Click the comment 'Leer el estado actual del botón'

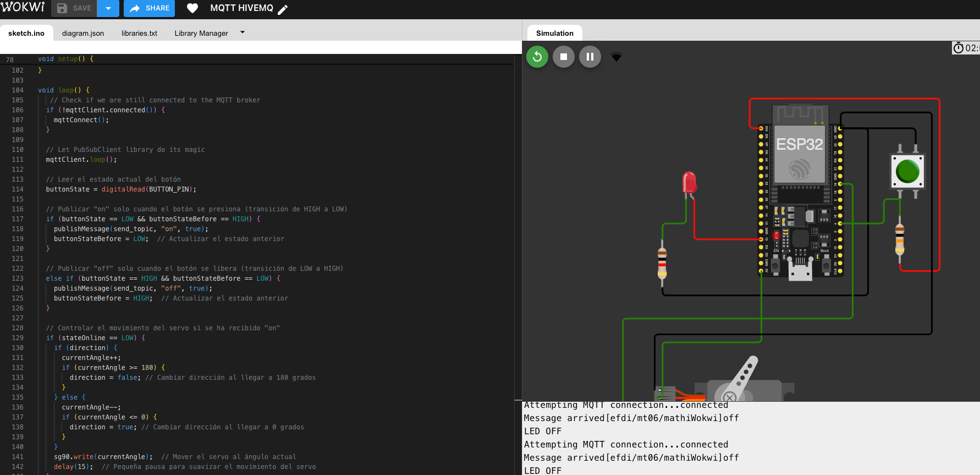pyautogui.click(x=113, y=179)
